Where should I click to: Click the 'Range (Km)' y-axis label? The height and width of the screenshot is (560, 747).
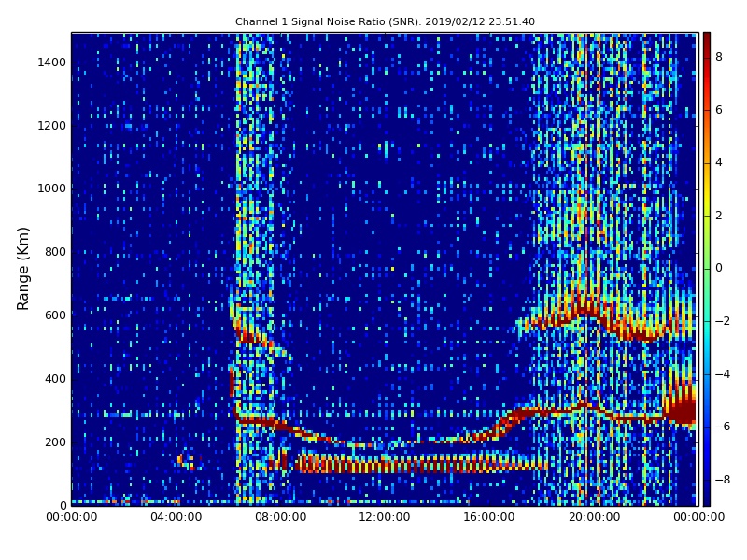tap(22, 269)
